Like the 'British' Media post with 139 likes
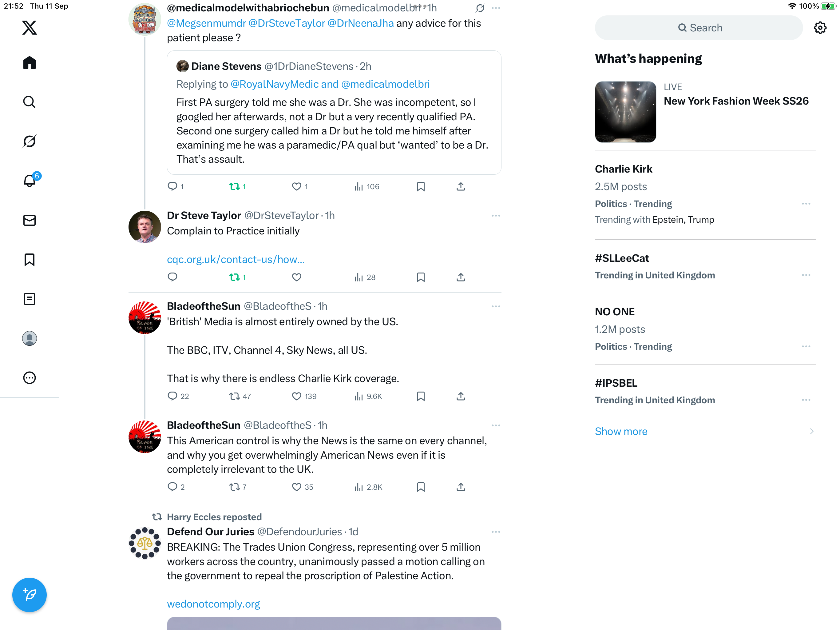This screenshot has width=840, height=630. coord(297,396)
